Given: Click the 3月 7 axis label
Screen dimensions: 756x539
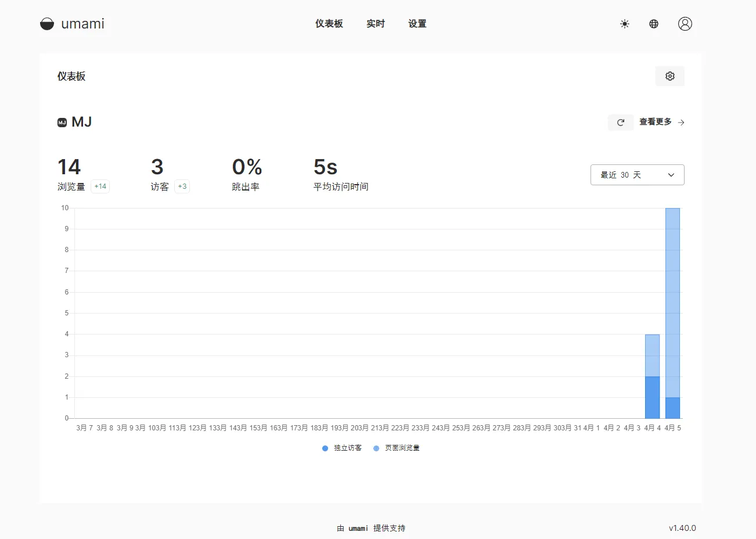Looking at the screenshot, I should [85, 428].
